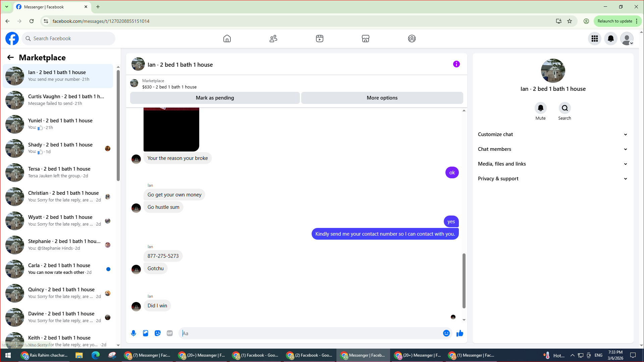Attach a photo with image icon

[x=146, y=333]
